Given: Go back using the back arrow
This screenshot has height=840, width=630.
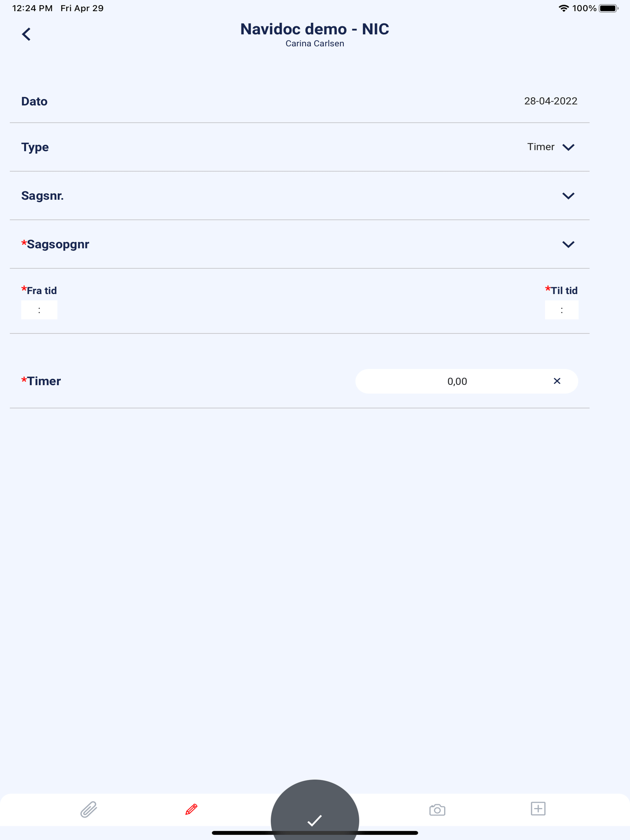Looking at the screenshot, I should [x=26, y=34].
